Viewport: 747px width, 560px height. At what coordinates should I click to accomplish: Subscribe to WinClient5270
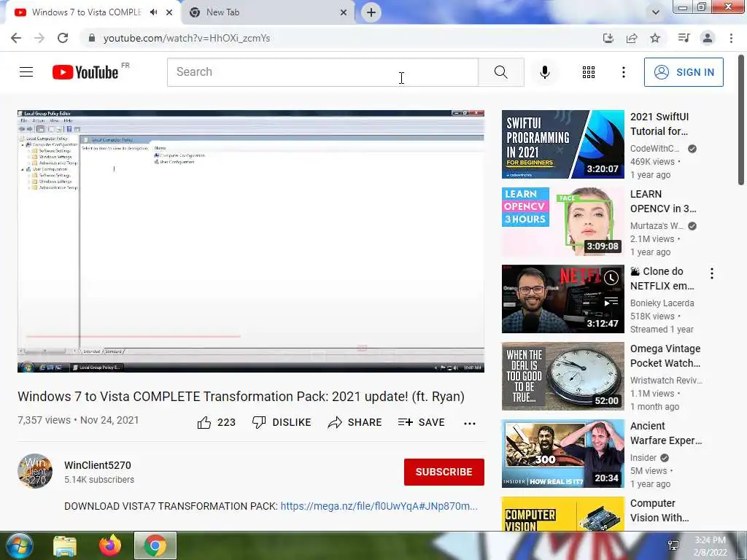tap(444, 472)
